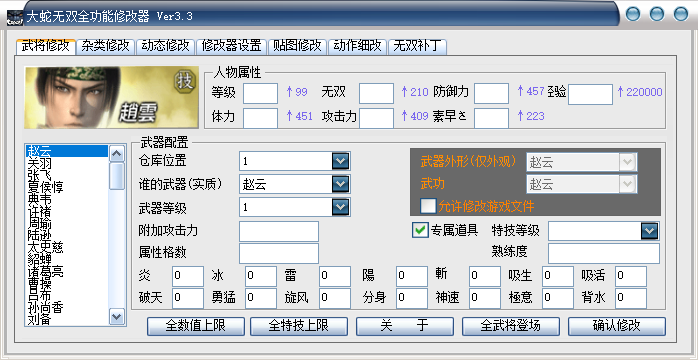Click the app icon in title bar
698x360 pixels.
point(15,17)
